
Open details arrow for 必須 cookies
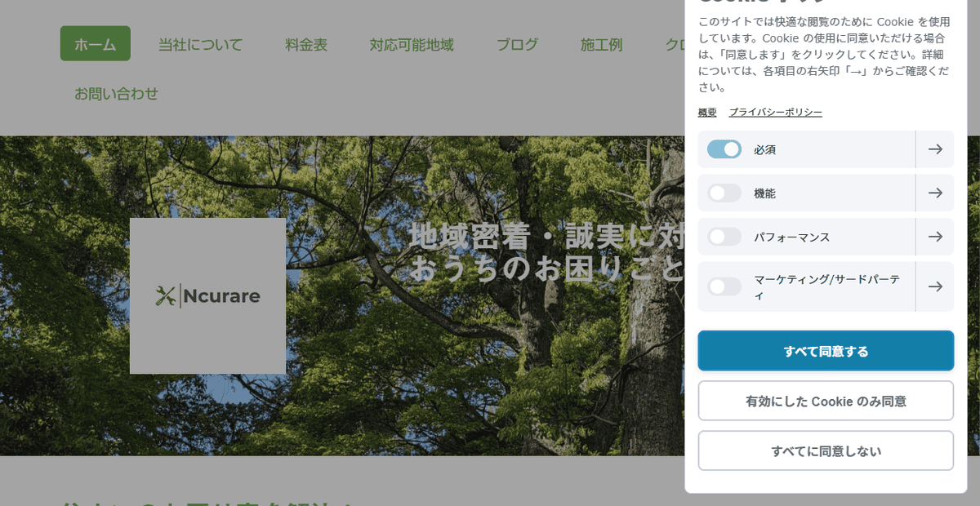coord(935,149)
